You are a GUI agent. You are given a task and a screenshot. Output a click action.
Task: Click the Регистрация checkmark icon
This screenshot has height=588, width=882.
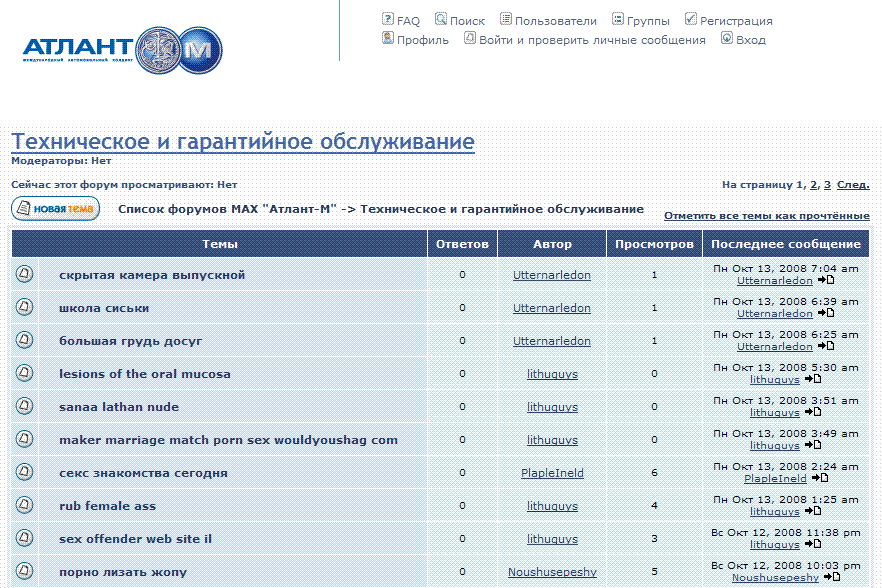(x=691, y=19)
